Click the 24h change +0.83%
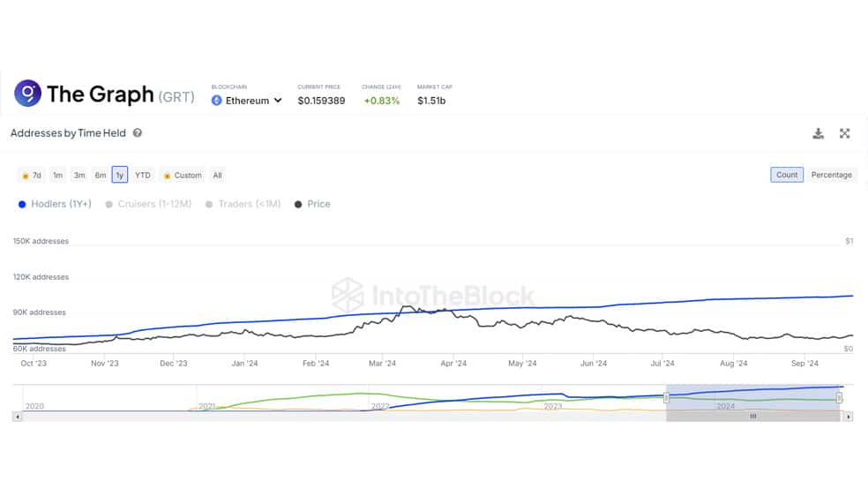 pos(381,101)
